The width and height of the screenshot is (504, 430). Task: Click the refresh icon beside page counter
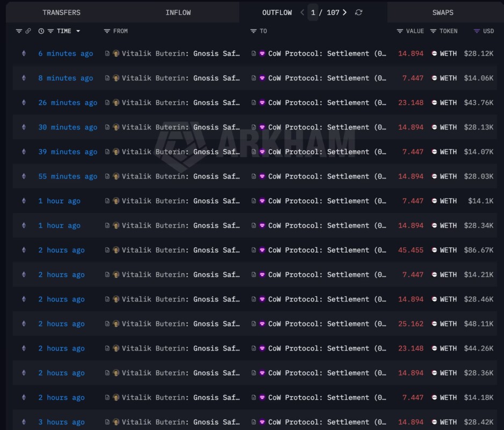[x=358, y=12]
